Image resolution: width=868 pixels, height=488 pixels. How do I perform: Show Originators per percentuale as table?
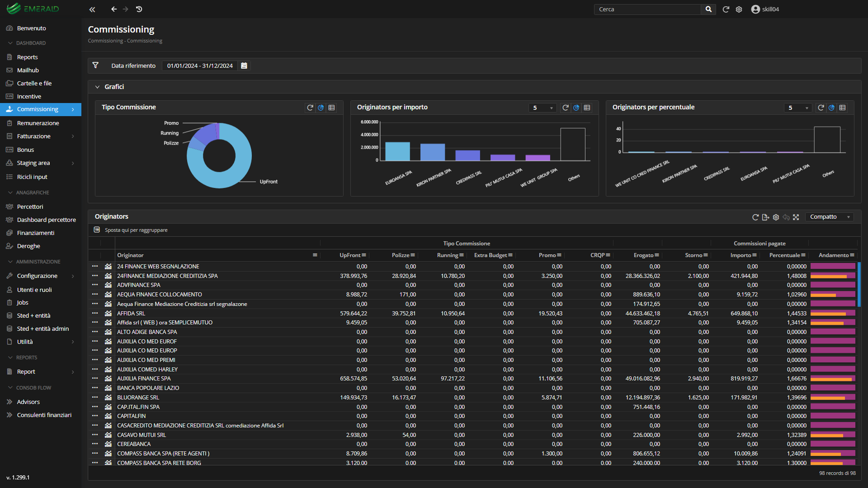pyautogui.click(x=842, y=108)
